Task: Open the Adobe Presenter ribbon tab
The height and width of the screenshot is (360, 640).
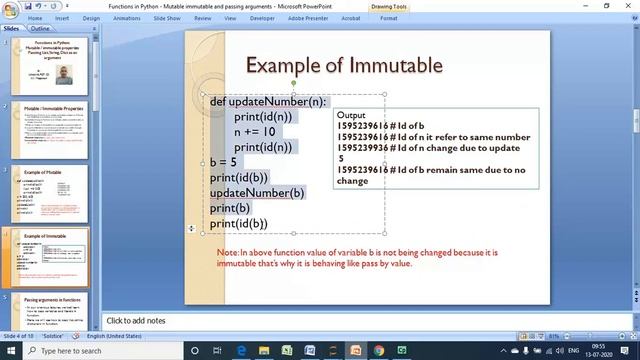Action: point(308,18)
